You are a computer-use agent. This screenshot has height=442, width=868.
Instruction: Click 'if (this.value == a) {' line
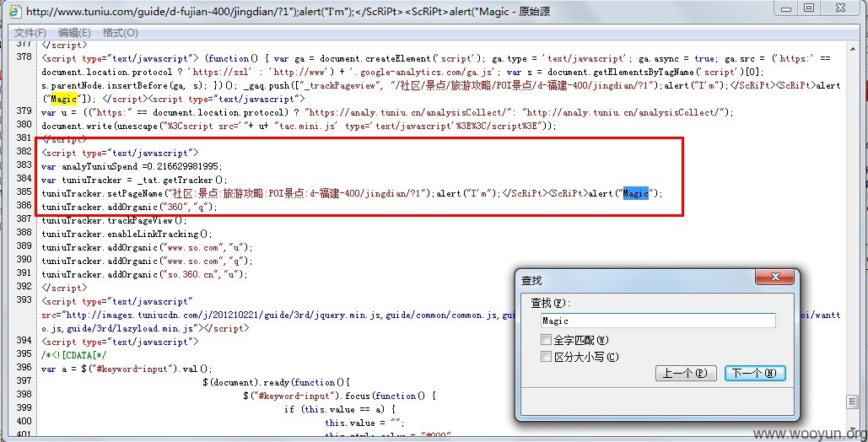tap(341, 409)
